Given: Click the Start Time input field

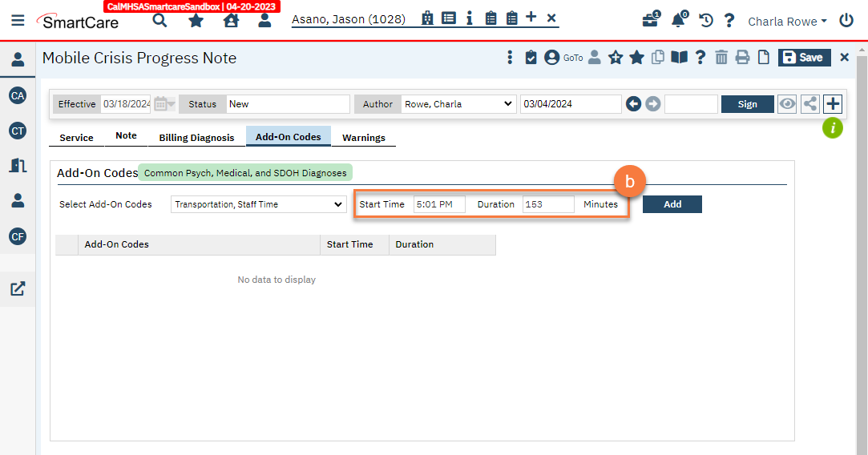Looking at the screenshot, I should click(x=439, y=204).
